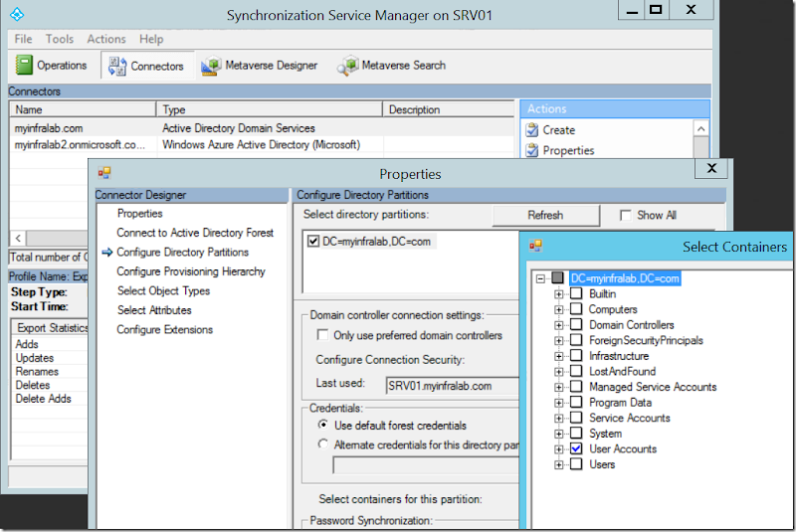This screenshot has height=532, width=796.
Task: Click the Refresh button
Action: click(545, 215)
